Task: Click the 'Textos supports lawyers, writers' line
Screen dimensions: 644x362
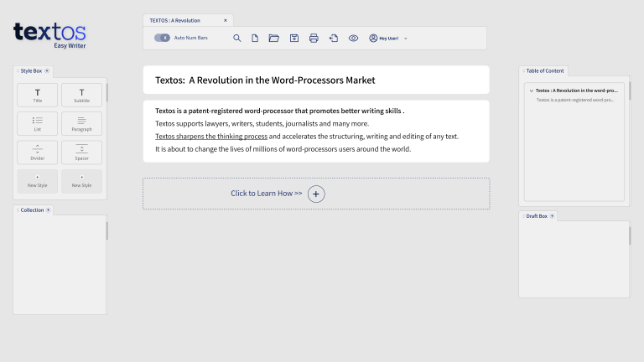Action: 262,123
